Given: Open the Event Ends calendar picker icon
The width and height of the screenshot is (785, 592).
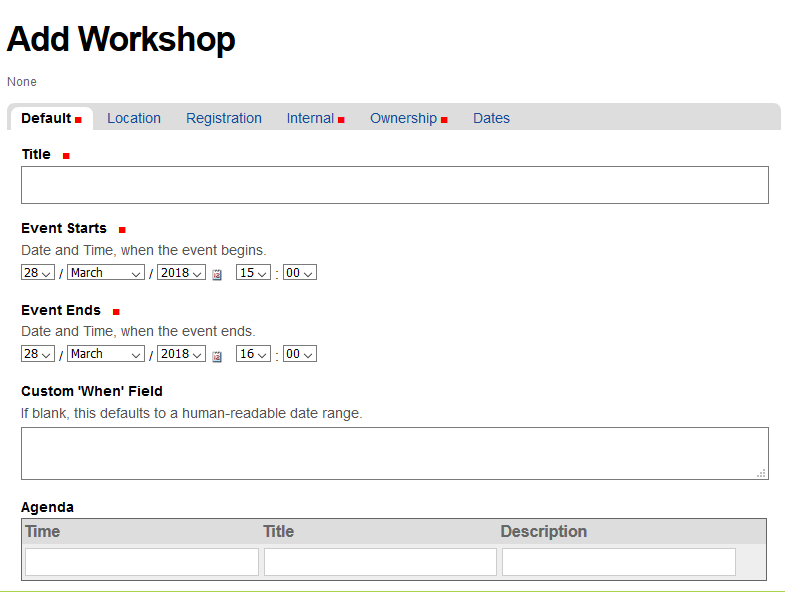Looking at the screenshot, I should [x=217, y=355].
